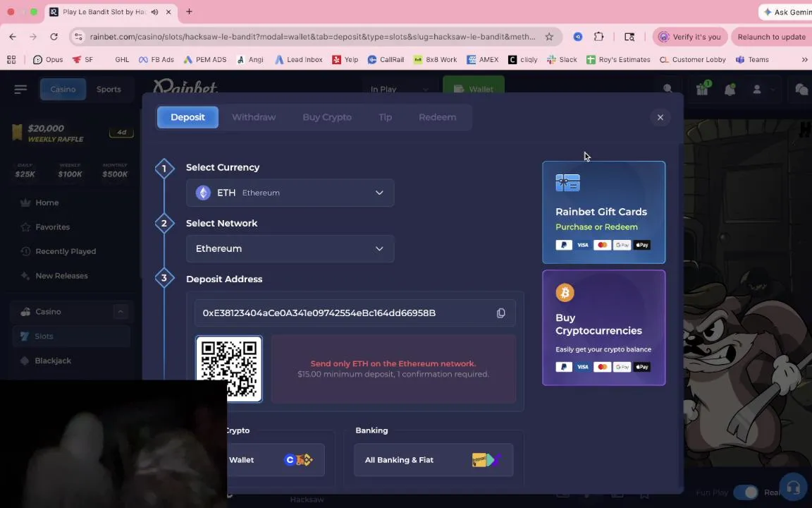Click the green Wallet button
Screen dimensions: 812x508
[x=474, y=89]
